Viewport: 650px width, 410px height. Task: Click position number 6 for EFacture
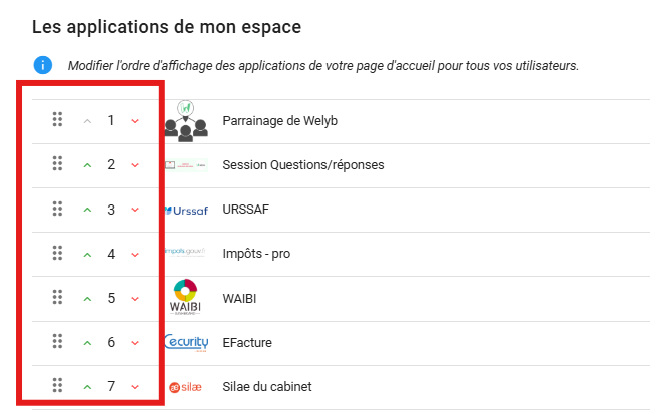[x=111, y=342]
